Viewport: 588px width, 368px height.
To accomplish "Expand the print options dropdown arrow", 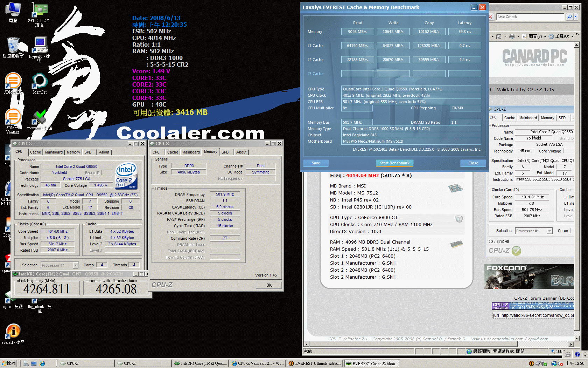I will [x=518, y=36].
